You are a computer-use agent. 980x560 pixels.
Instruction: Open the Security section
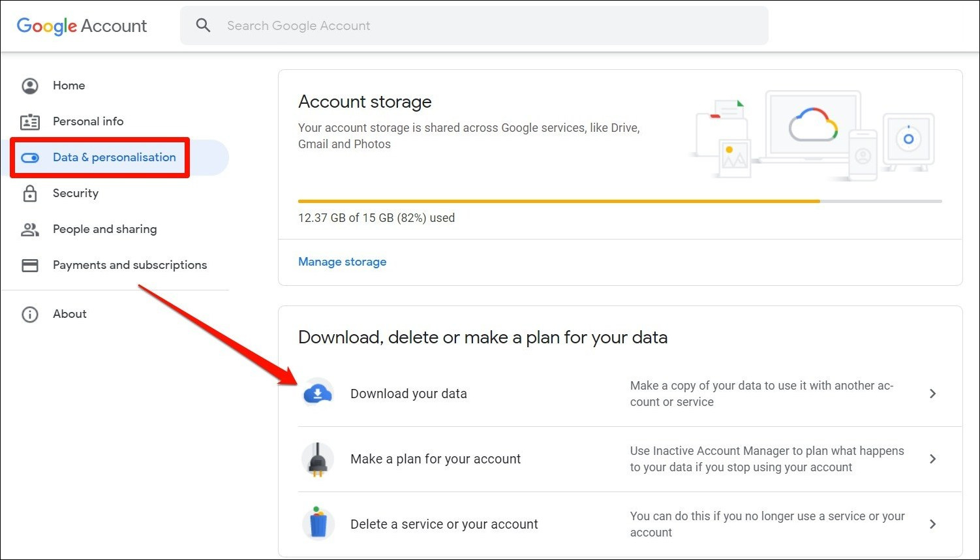click(76, 193)
